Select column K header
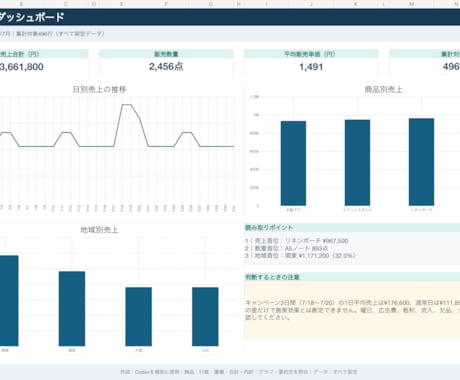 click(x=356, y=4)
